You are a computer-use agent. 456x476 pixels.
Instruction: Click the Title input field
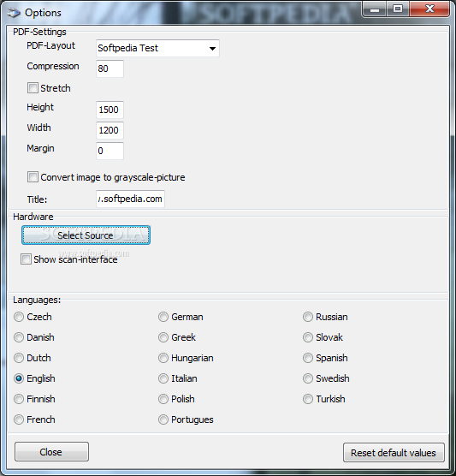click(130, 199)
